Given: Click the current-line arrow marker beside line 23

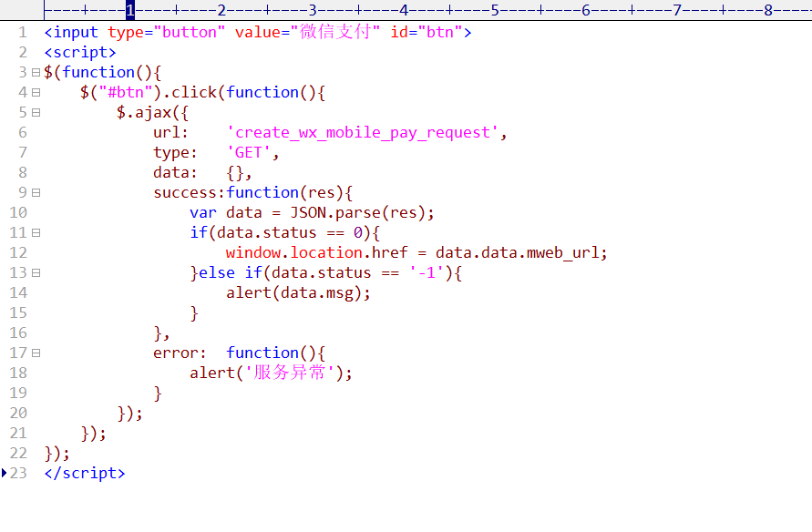Looking at the screenshot, I should pos(5,473).
